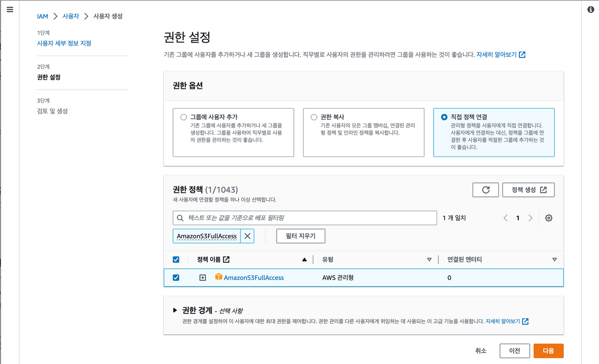Open the AmazonS3FullAccess policy link
Viewport: 599px width, 364px height.
[x=254, y=277]
